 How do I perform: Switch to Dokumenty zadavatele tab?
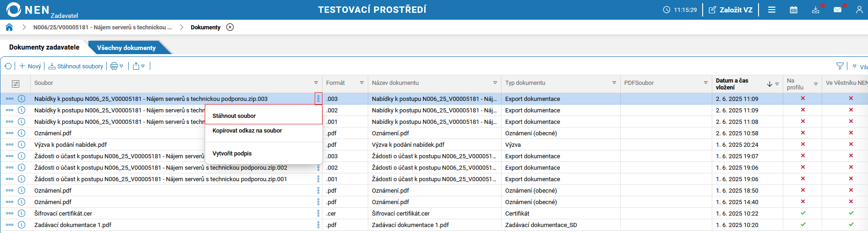point(44,47)
